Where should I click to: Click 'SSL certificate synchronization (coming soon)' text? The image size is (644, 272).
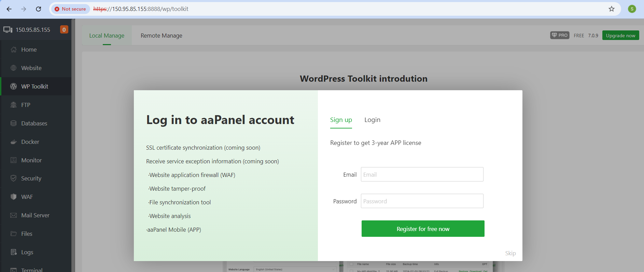point(203,148)
